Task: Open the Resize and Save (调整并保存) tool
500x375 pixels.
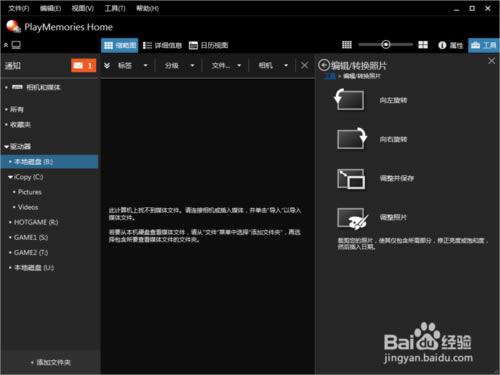Action: tap(351, 179)
